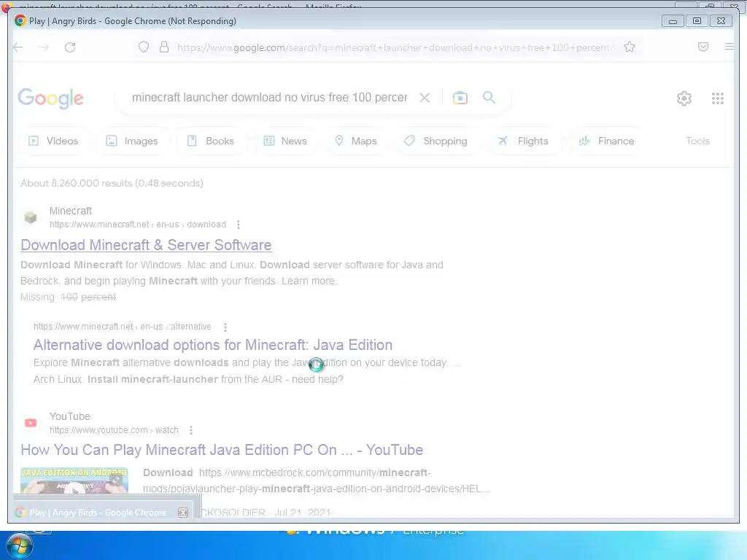Click the minecraft.net en-us alternative URL
The image size is (747, 560).
point(123,327)
